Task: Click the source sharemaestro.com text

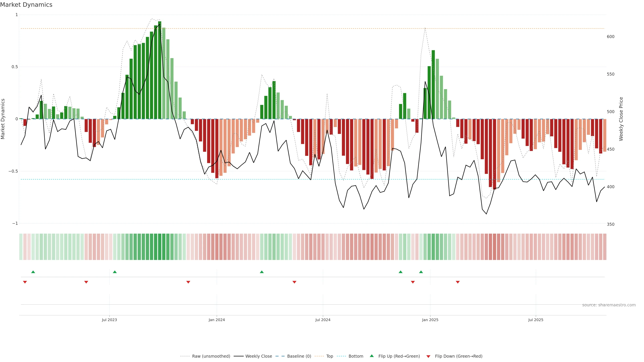Action: [x=609, y=305]
